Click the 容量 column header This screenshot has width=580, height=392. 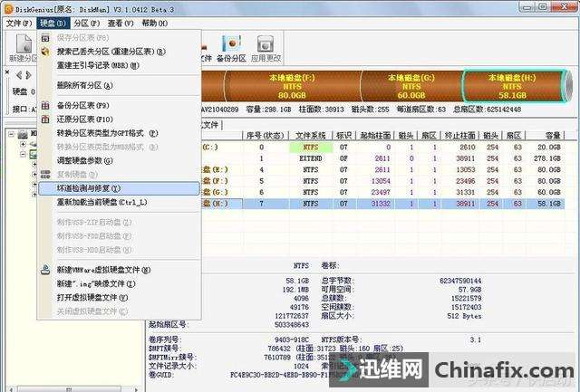point(546,136)
